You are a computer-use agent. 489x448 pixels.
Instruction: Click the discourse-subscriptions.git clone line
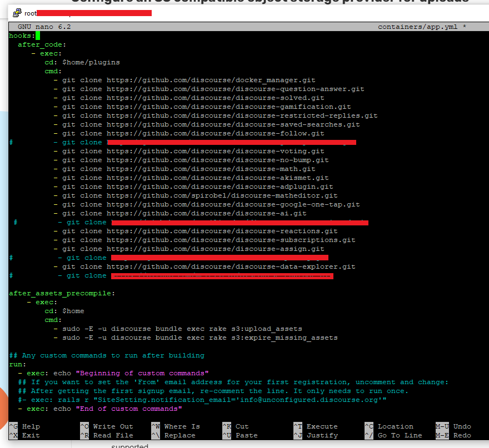pos(204,240)
